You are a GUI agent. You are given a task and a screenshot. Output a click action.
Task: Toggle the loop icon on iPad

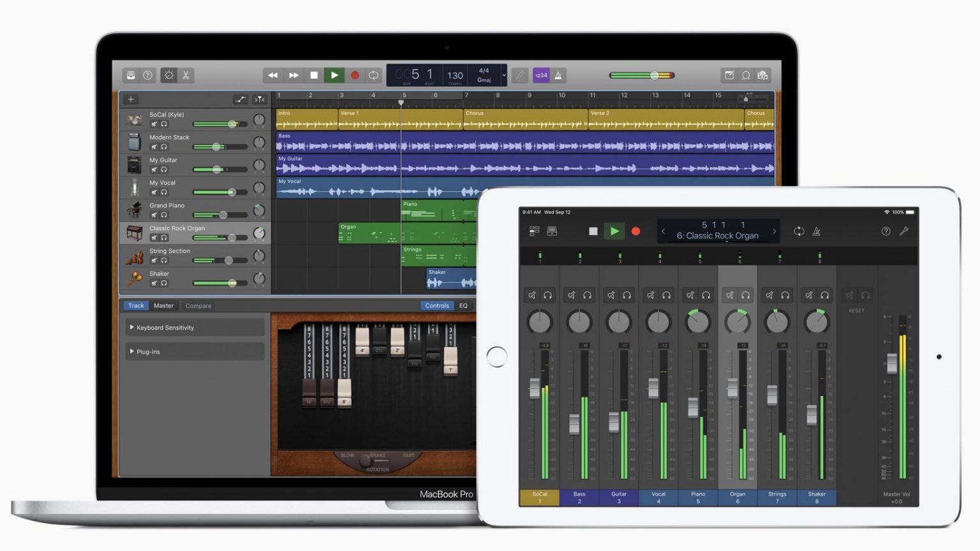coord(799,231)
